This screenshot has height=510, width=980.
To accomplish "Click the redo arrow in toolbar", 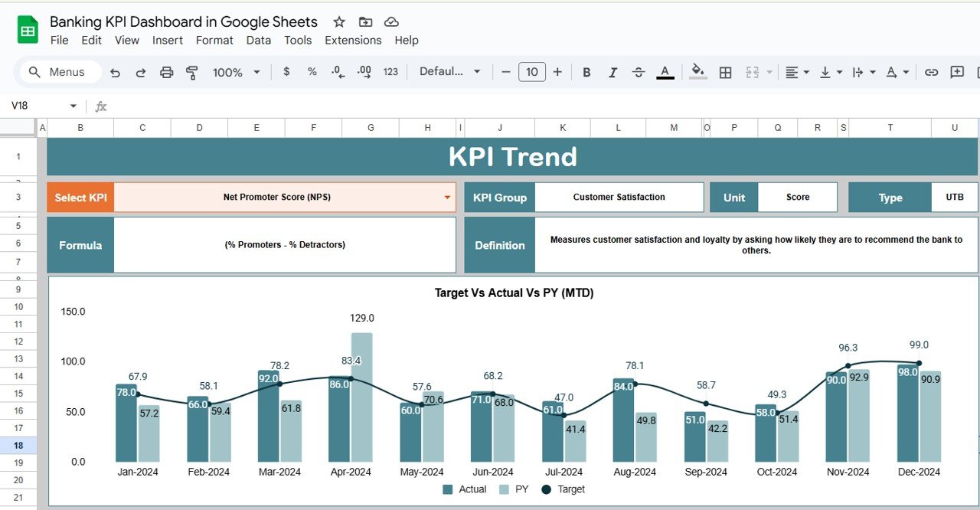I will pos(141,72).
